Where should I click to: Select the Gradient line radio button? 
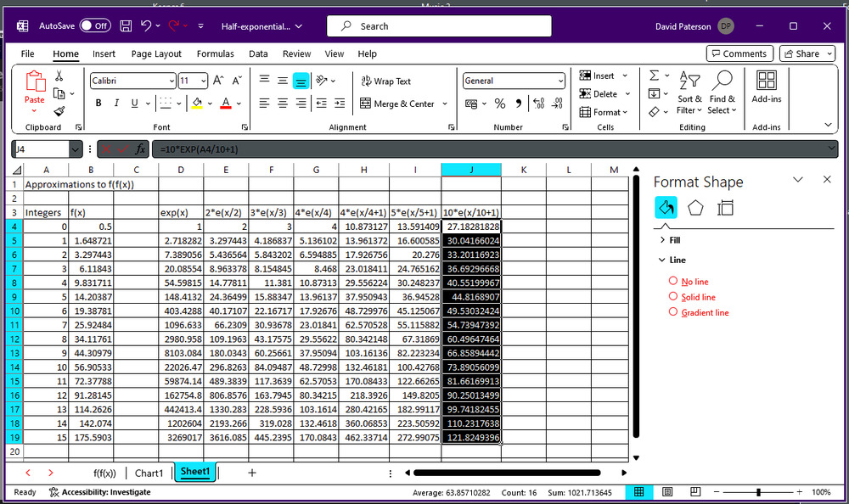click(x=673, y=312)
